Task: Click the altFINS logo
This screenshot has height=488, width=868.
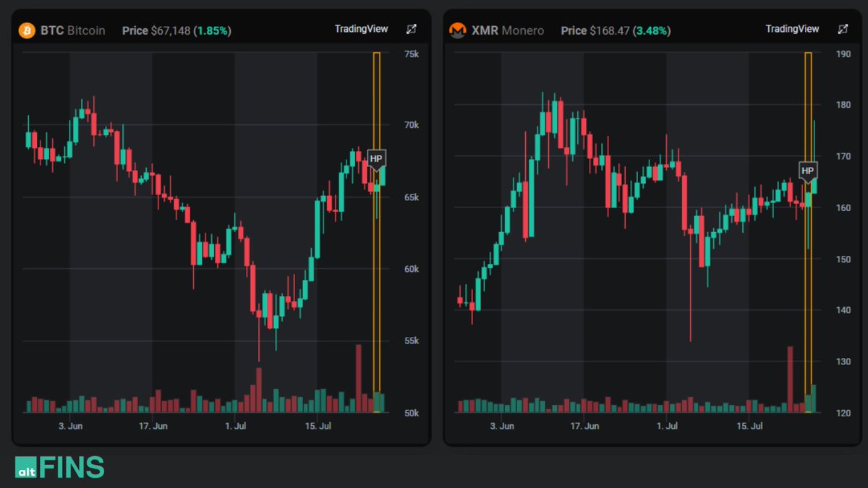Action: pos(60,467)
